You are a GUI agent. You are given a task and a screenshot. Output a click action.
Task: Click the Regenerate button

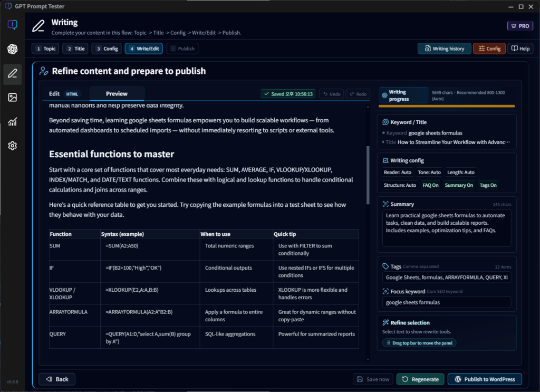click(x=420, y=379)
